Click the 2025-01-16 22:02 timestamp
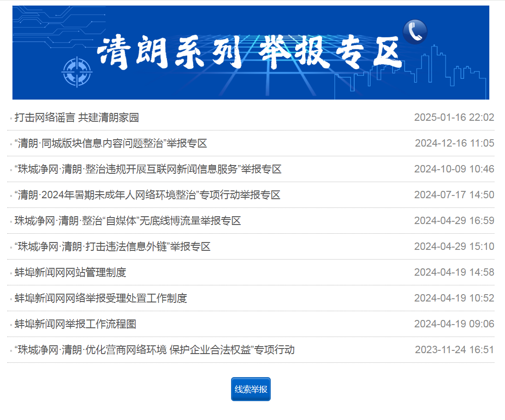 (454, 118)
